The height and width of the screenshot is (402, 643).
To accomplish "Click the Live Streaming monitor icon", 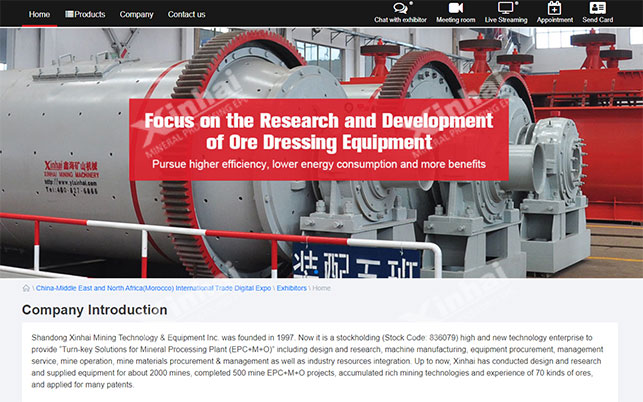I will 506,8.
